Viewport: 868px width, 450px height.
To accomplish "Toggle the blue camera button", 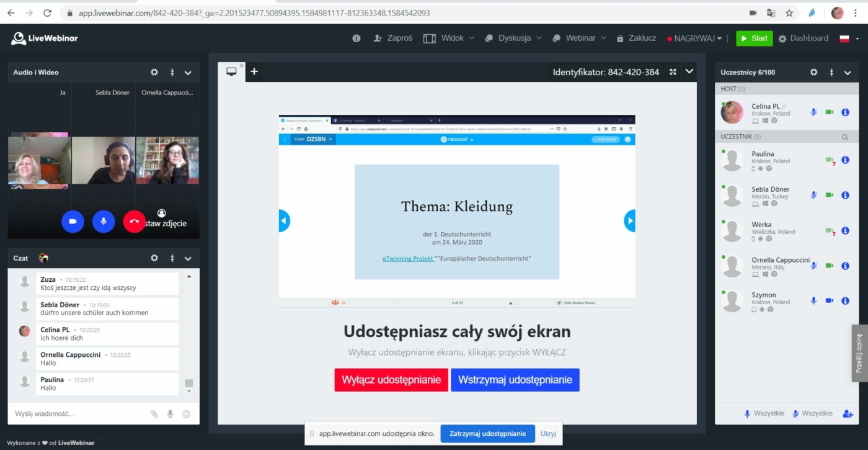I will pyautogui.click(x=73, y=222).
